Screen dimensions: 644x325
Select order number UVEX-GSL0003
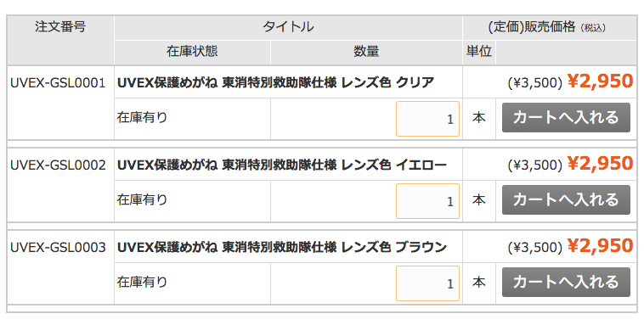(58, 248)
